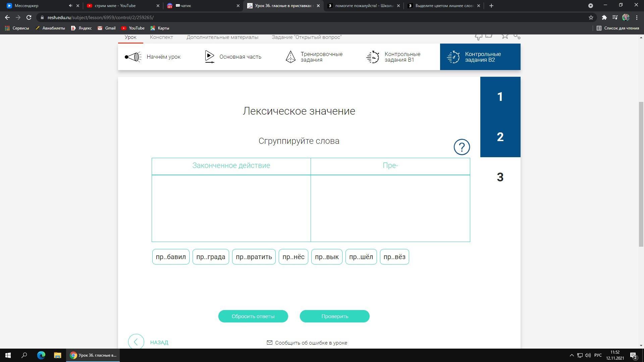Open the Chrome three-dot menu

click(x=637, y=17)
